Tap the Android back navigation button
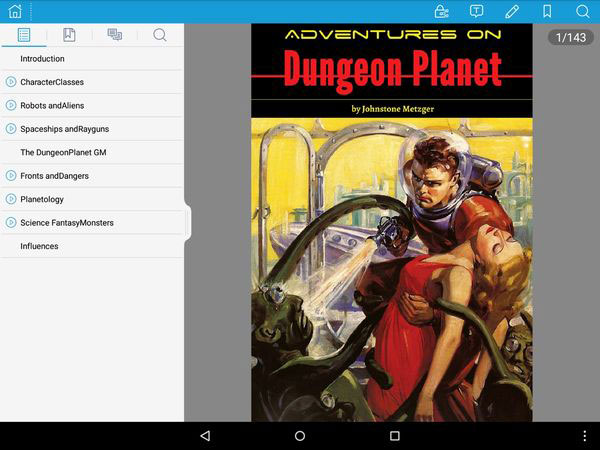This screenshot has width=600, height=450. pyautogui.click(x=205, y=435)
